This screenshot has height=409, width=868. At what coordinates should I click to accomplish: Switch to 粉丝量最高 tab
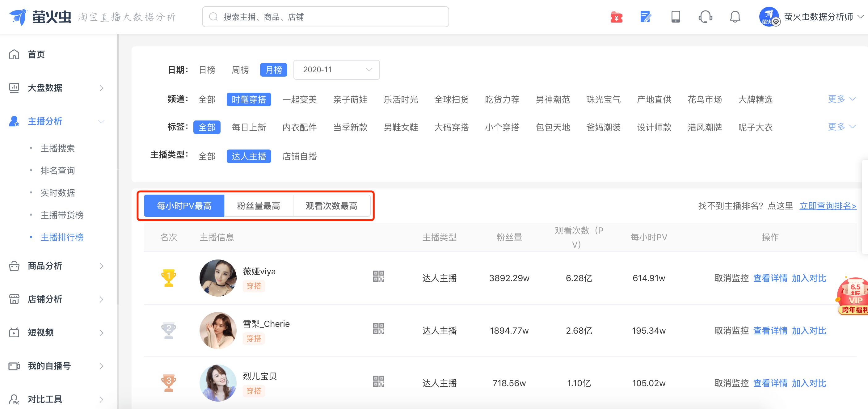pyautogui.click(x=259, y=206)
